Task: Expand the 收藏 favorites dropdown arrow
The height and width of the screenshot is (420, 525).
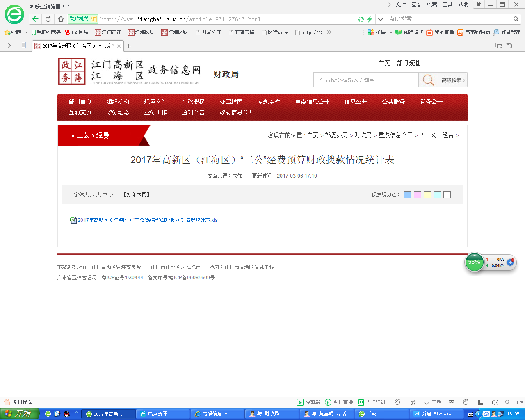Action: pos(26,32)
